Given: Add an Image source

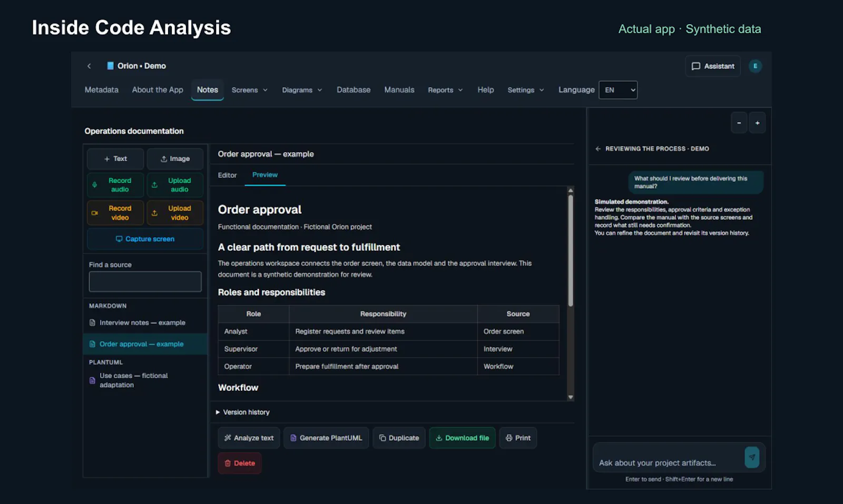Looking at the screenshot, I should pos(175,159).
